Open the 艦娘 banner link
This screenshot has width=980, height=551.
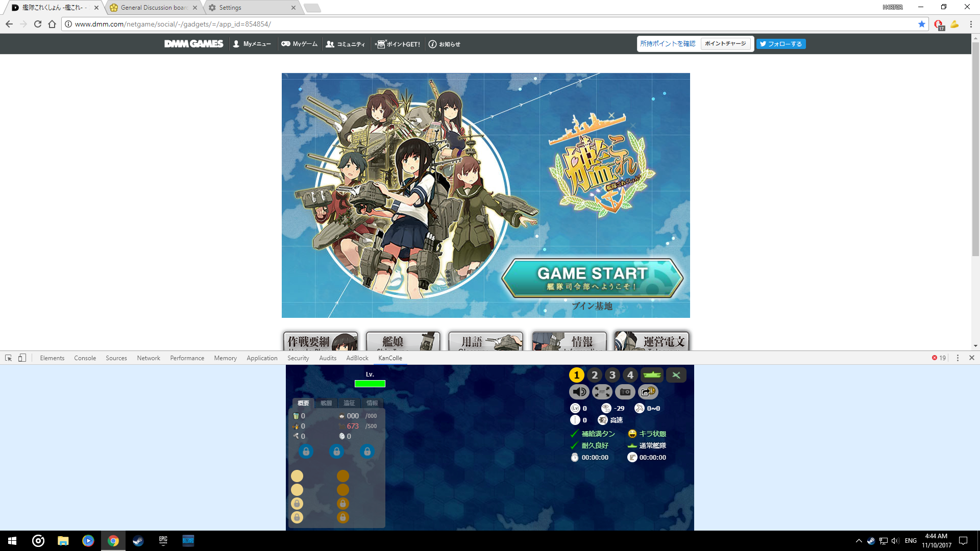403,341
